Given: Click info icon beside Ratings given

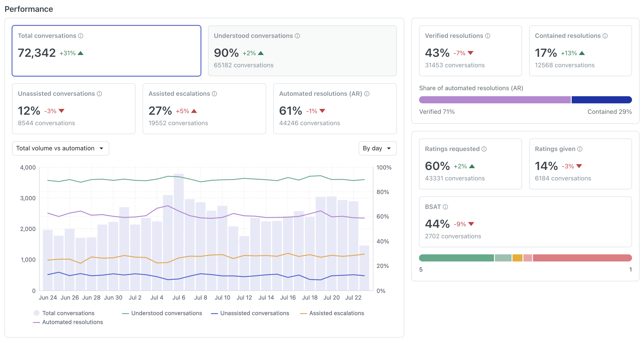Looking at the screenshot, I should point(580,149).
